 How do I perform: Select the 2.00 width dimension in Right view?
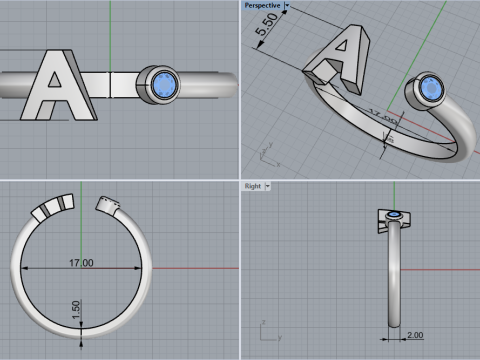coord(415,335)
